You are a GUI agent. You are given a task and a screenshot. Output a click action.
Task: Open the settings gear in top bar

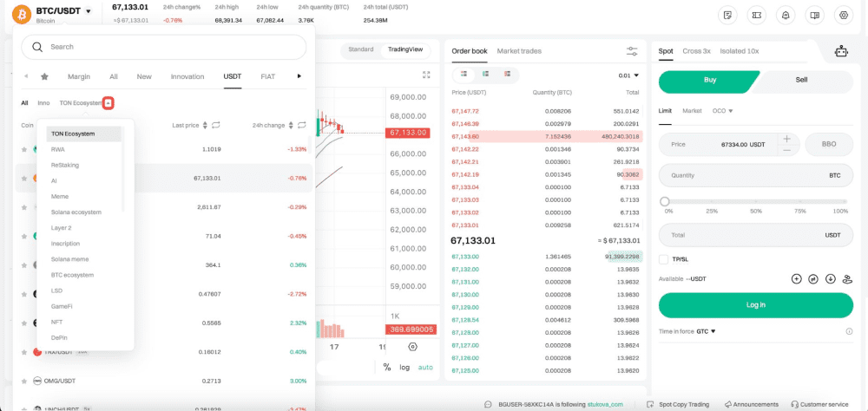coord(842,15)
